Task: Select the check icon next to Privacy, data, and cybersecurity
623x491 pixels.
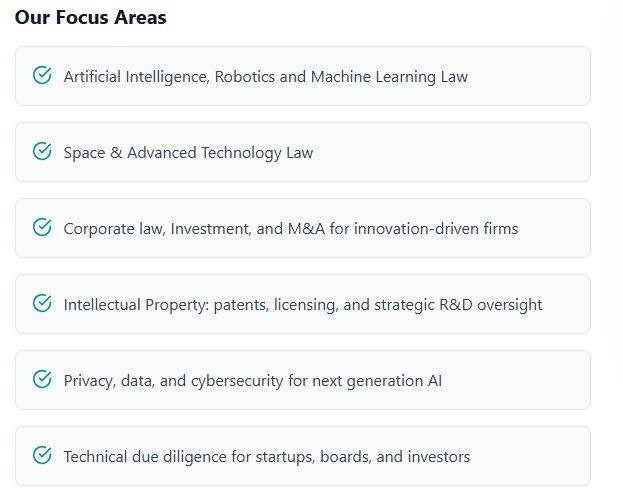Action: [x=42, y=380]
